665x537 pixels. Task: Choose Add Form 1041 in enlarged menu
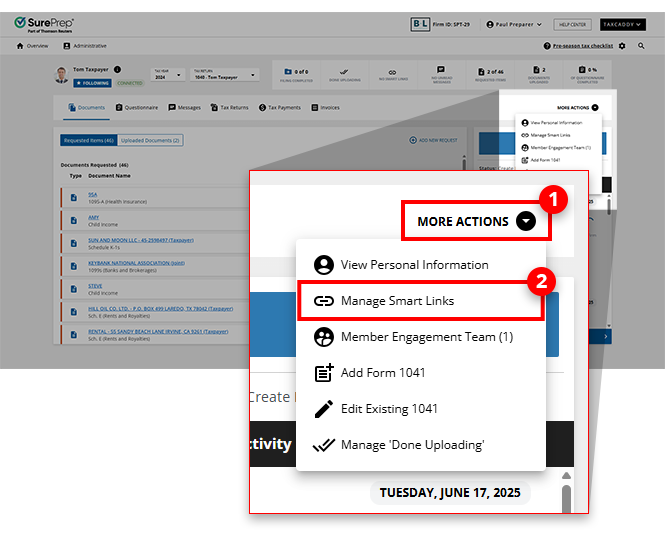421,373
